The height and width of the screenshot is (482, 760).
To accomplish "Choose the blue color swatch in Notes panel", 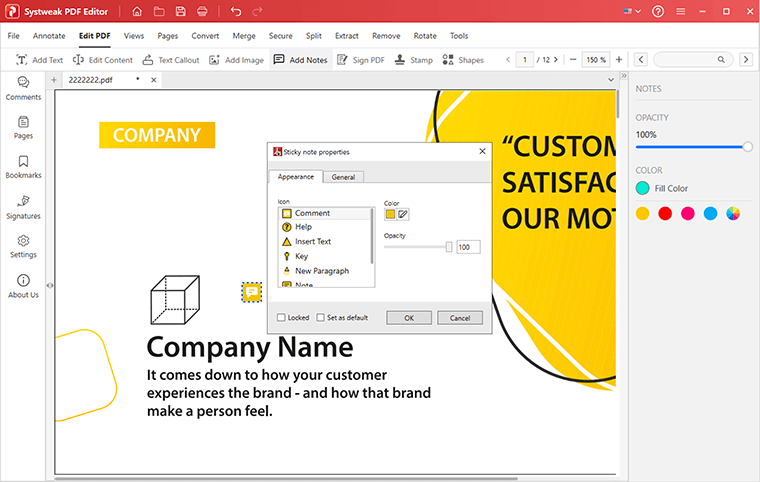I will point(710,213).
